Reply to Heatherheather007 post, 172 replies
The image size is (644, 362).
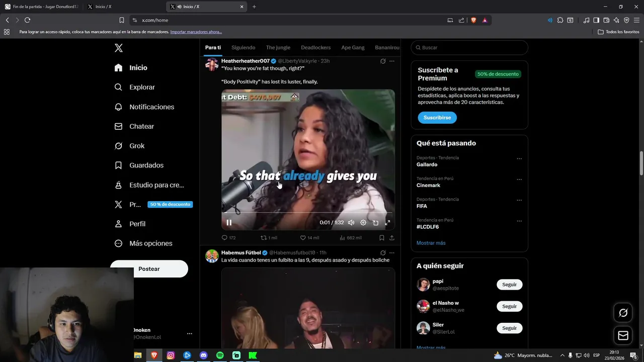tap(228, 238)
